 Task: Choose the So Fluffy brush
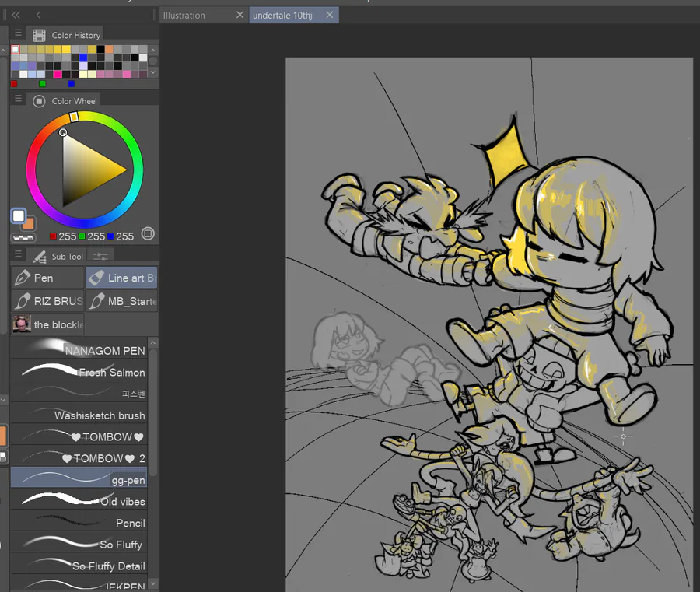[x=79, y=542]
